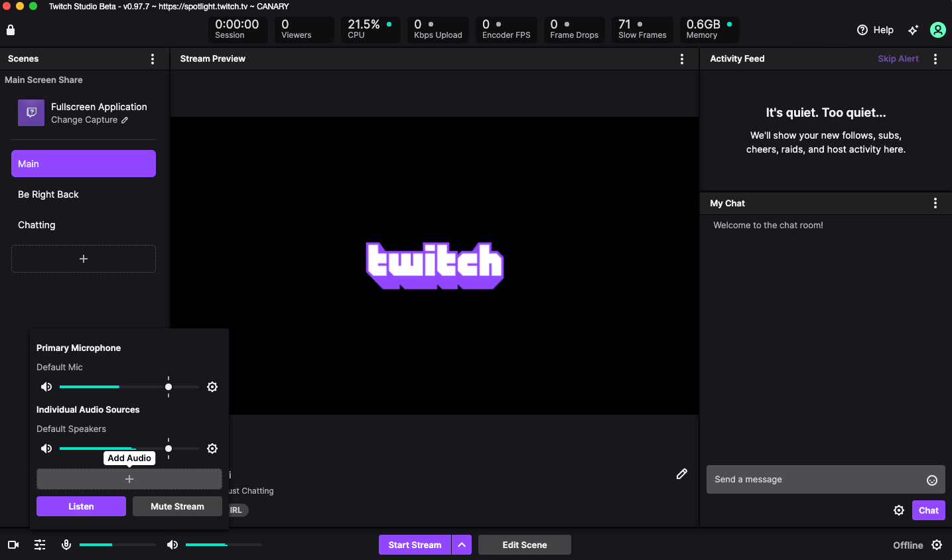Click the Frame Drops stat

(574, 30)
